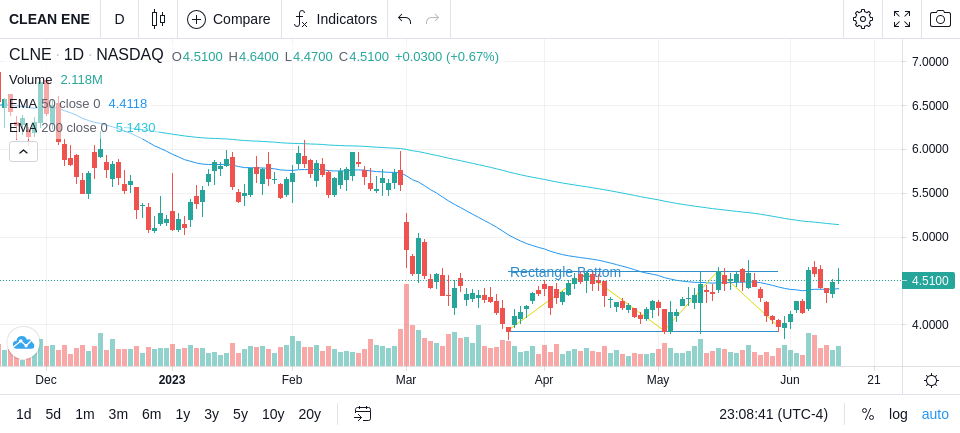
Task: Select the 1m time range
Action: point(84,415)
